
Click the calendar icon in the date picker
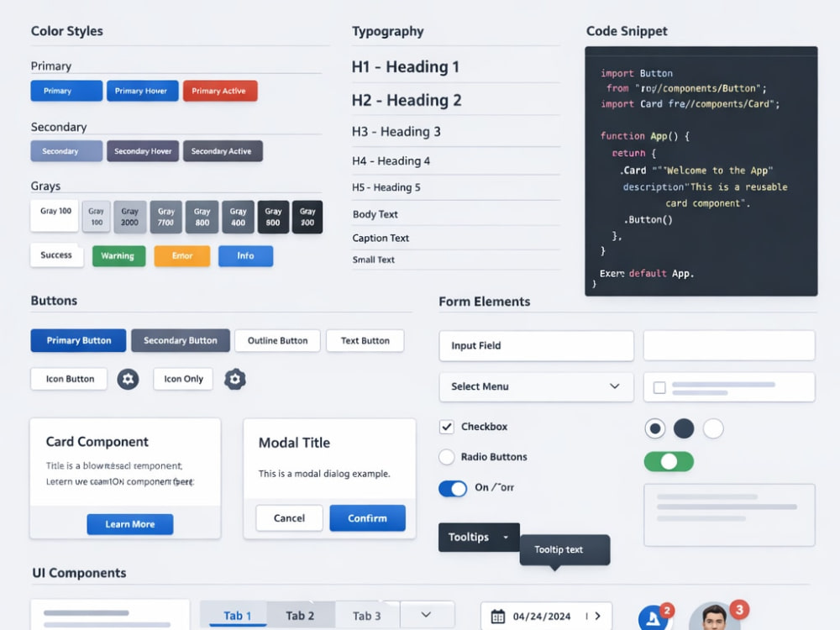[497, 616]
